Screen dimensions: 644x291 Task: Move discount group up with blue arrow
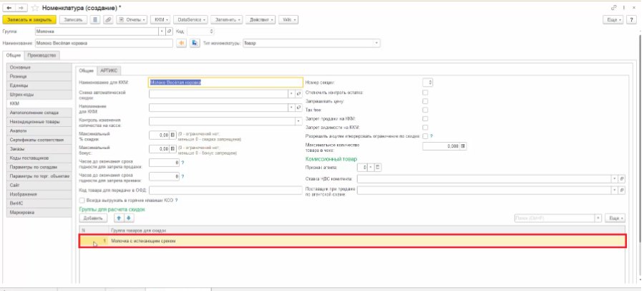pos(119,218)
